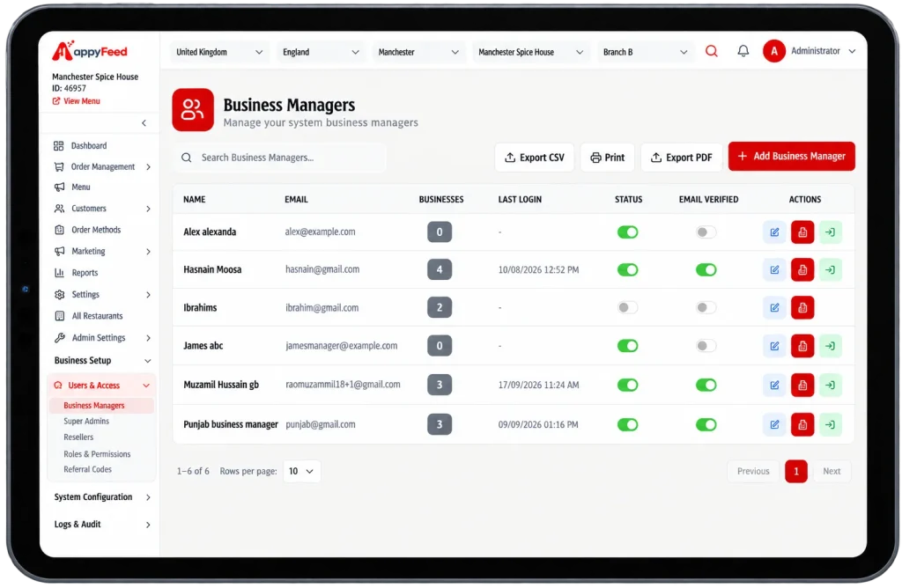The width and height of the screenshot is (902, 588).
Task: Toggle Status for Hasnain Moosa
Action: 627,269
